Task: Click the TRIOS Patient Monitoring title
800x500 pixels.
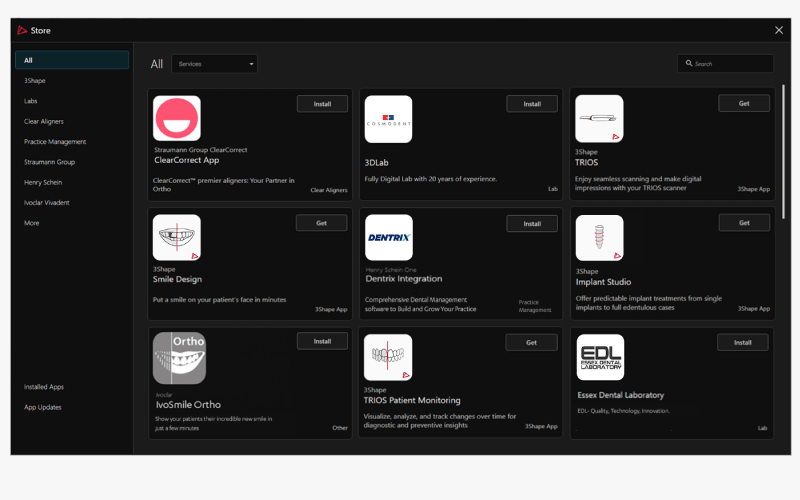Action: coord(412,400)
